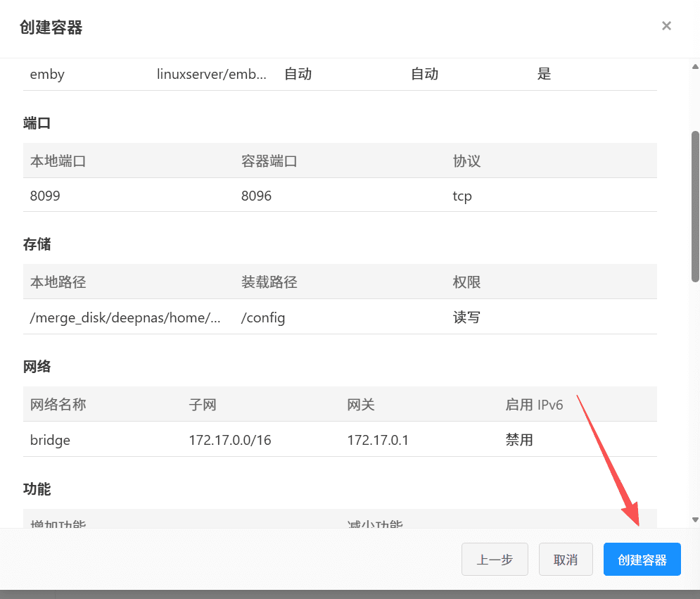Select the /config mount path cell
Screen dimensions: 700x599
(263, 317)
